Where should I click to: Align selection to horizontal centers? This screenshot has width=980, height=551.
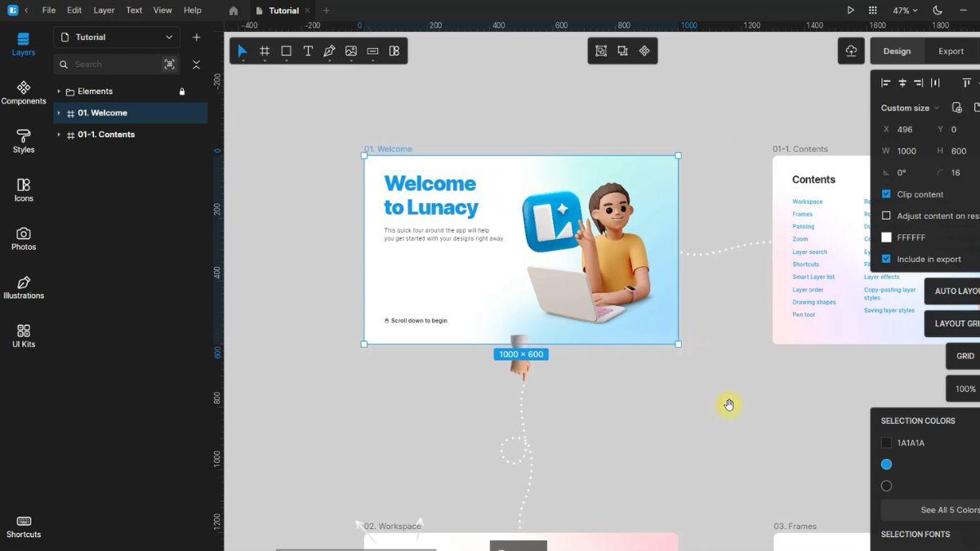coord(902,82)
